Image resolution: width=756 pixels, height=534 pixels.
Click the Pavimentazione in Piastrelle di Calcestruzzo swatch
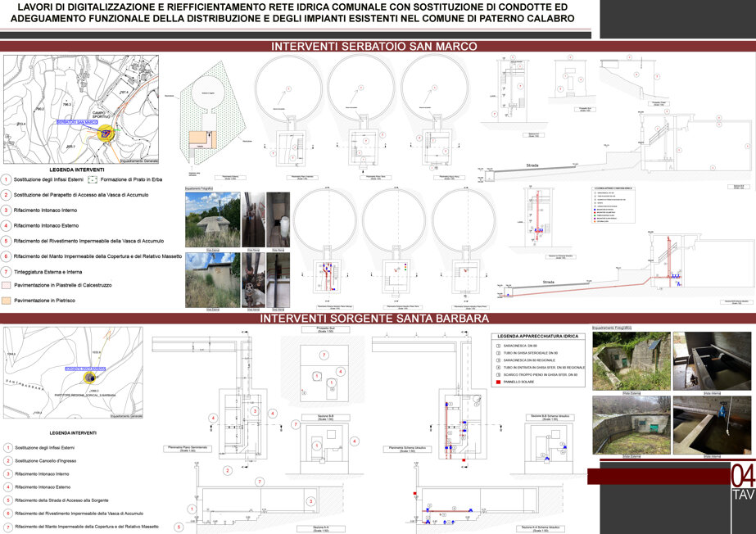pos(7,285)
